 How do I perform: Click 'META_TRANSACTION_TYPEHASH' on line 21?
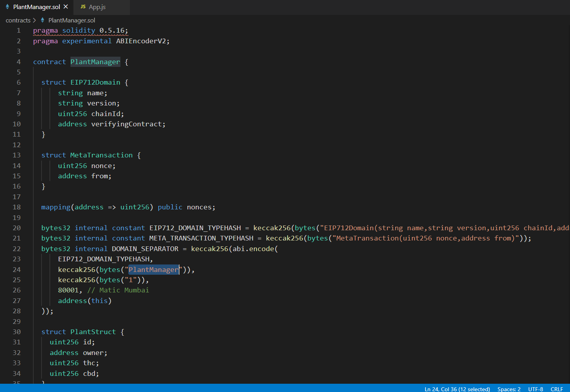click(x=202, y=238)
